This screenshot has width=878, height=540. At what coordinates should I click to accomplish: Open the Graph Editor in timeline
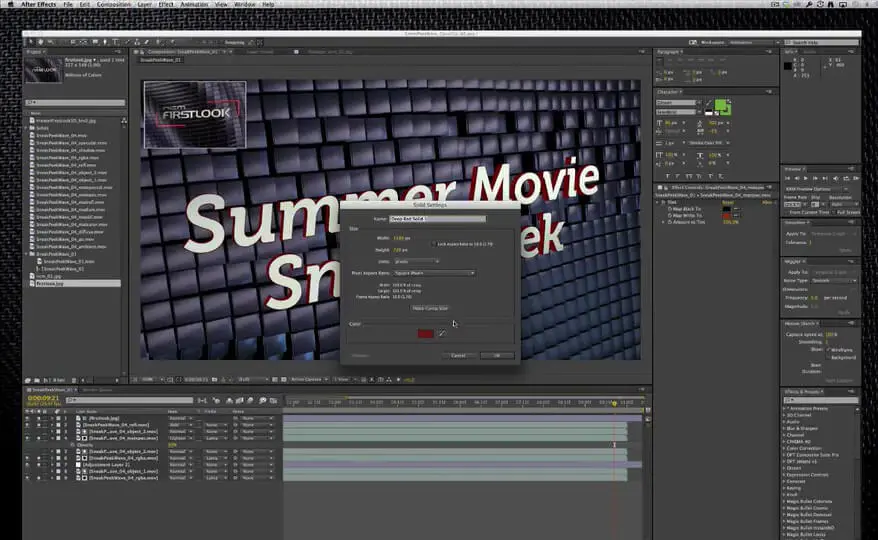273,401
